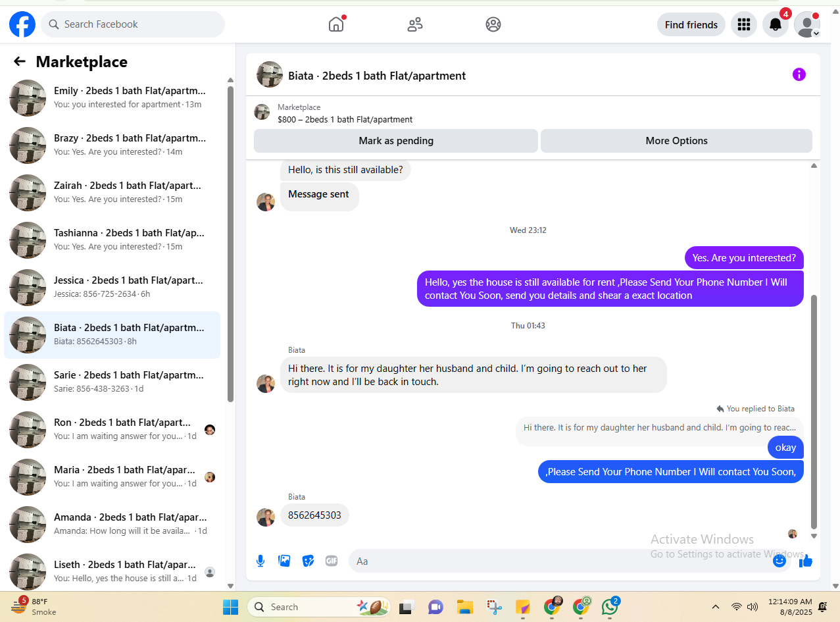Open the GIF picker icon
The height and width of the screenshot is (622, 840).
click(332, 561)
